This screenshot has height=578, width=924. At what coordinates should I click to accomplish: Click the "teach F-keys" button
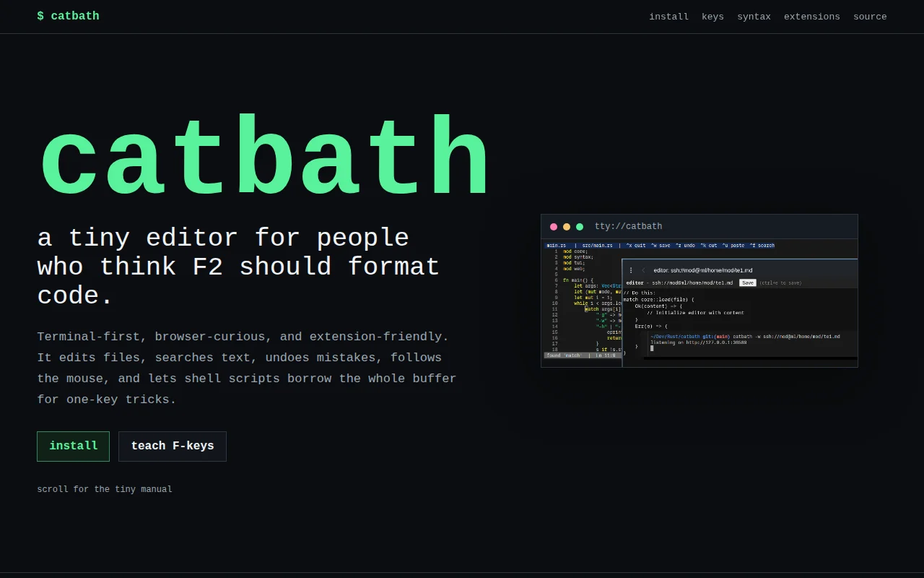[x=173, y=447]
